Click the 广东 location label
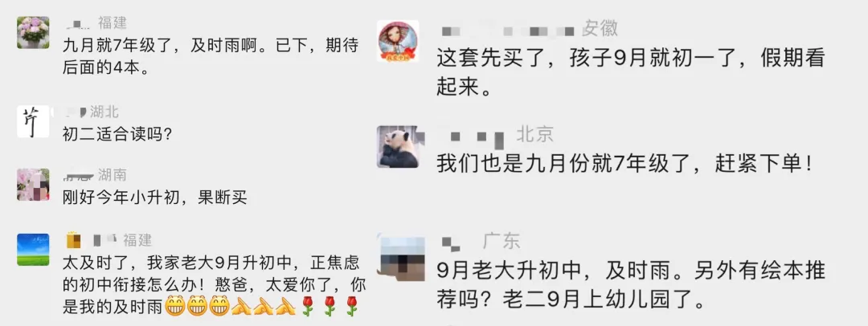Viewport: 868px width, 326px height. pyautogui.click(x=502, y=241)
